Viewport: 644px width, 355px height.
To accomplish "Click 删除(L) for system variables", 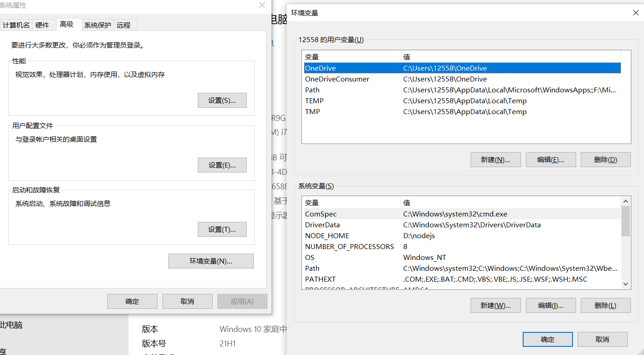I will [x=606, y=306].
